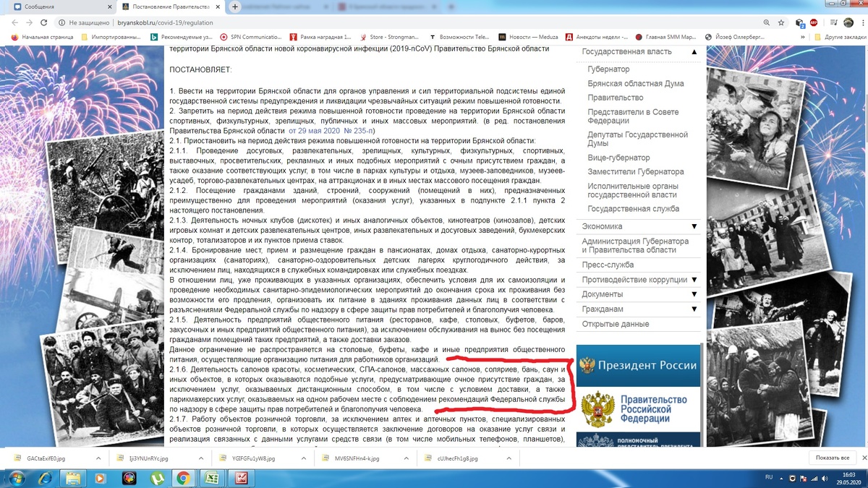Expand Противодействие коррупции section

click(x=694, y=280)
